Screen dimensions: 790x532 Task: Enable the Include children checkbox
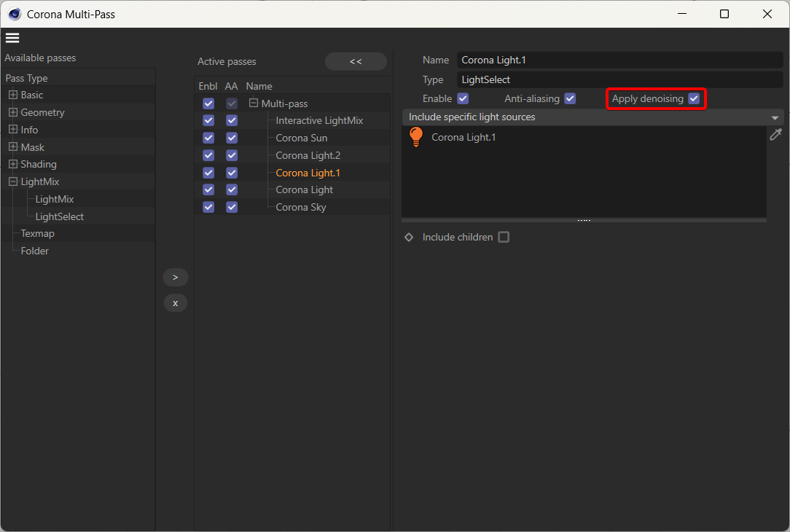point(504,238)
